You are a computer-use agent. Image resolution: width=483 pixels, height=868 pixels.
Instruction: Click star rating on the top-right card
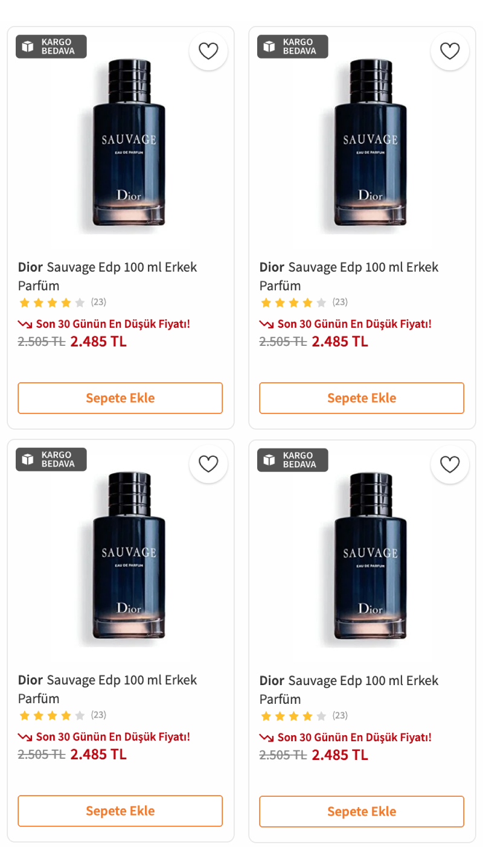pyautogui.click(x=293, y=302)
